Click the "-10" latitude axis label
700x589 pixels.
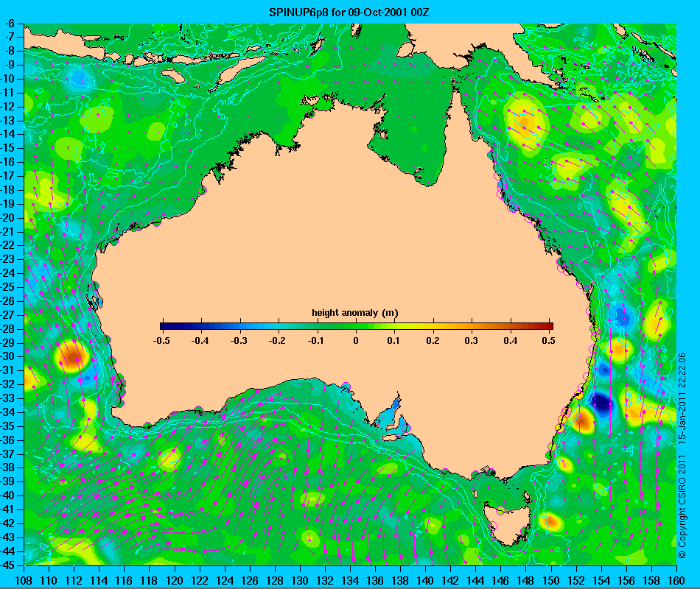[8, 79]
